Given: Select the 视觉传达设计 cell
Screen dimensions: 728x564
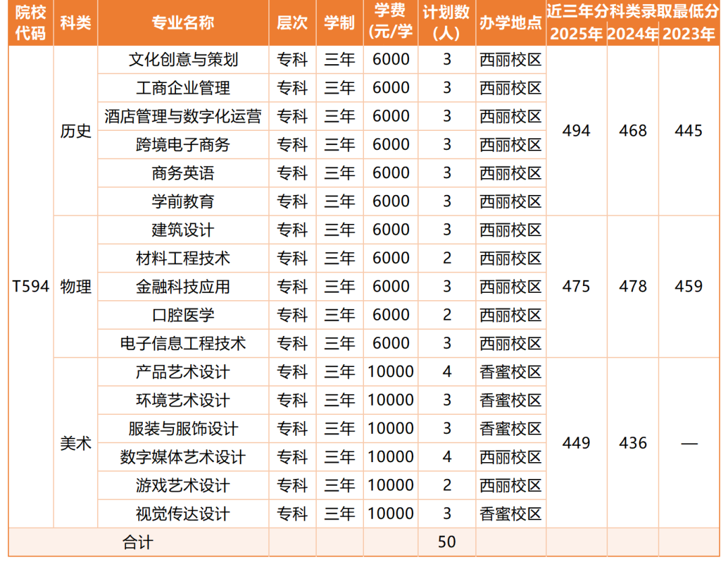Looking at the screenshot, I should tap(183, 513).
